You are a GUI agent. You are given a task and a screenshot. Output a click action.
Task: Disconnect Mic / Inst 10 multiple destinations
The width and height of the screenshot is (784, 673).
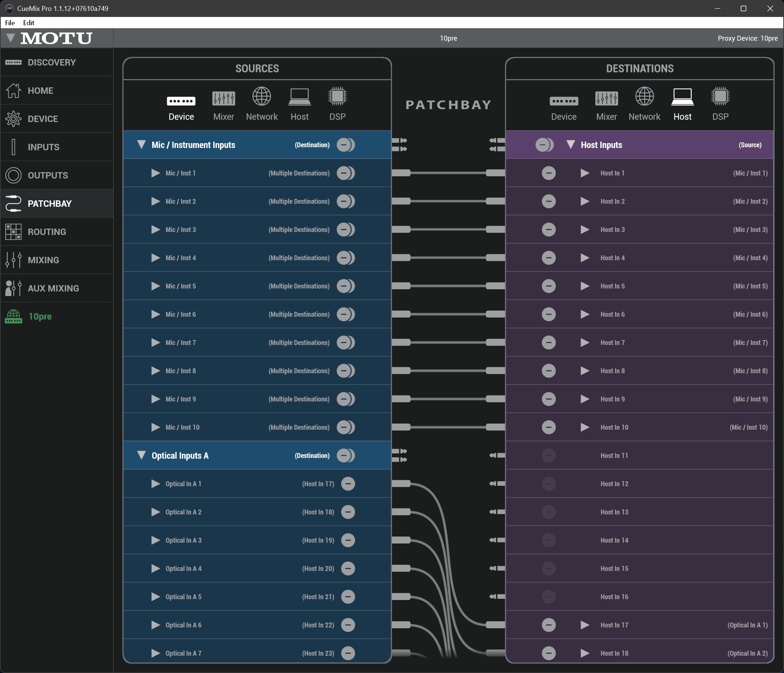coord(346,427)
